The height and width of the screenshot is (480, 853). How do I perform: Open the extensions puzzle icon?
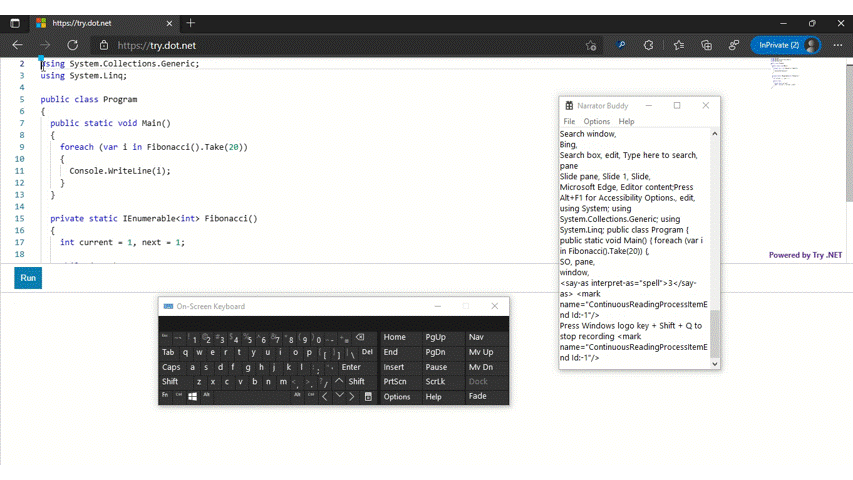point(648,45)
